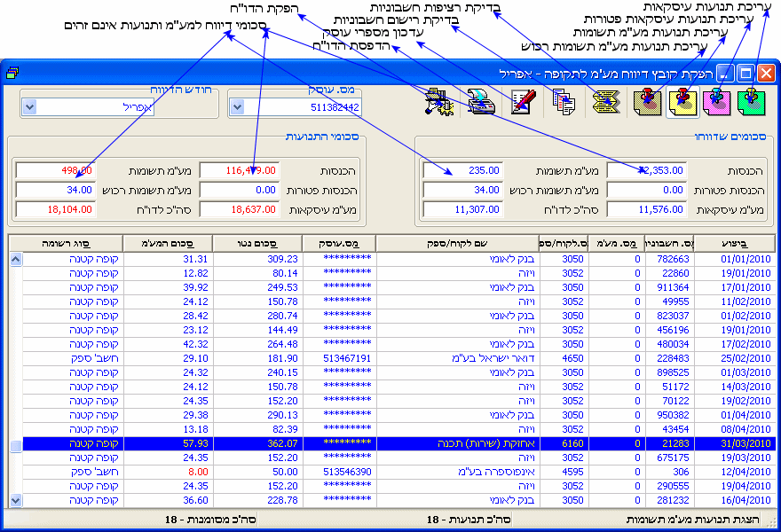
Task: Click net amount 228.78 in last row
Action: click(282, 500)
